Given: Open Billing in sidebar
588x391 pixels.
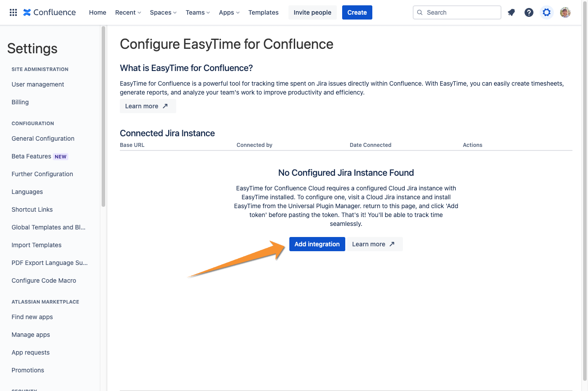Looking at the screenshot, I should (20, 102).
